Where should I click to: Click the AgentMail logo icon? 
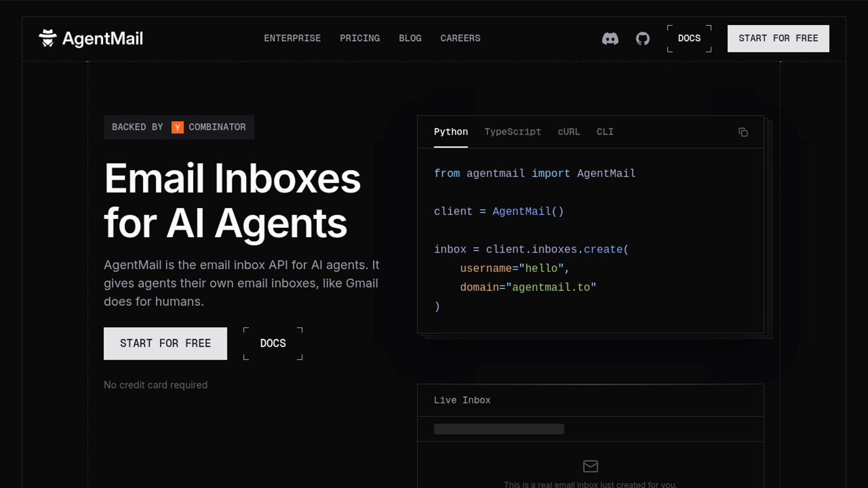click(47, 38)
